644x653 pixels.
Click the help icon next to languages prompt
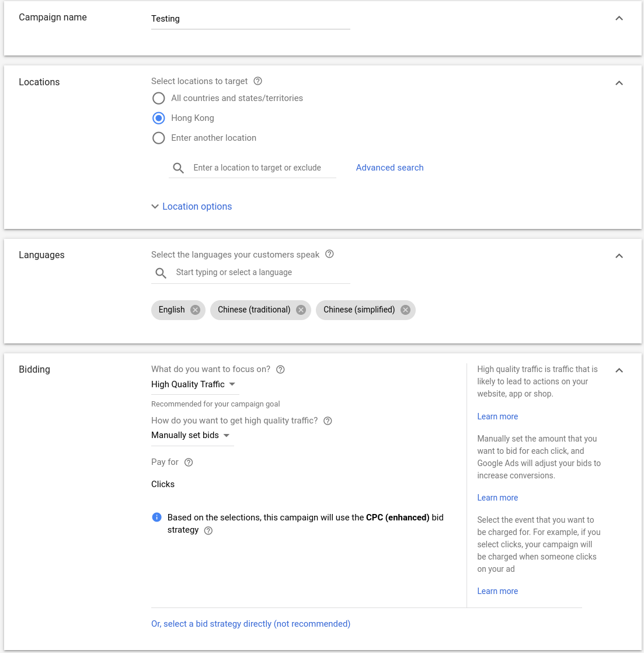point(329,254)
